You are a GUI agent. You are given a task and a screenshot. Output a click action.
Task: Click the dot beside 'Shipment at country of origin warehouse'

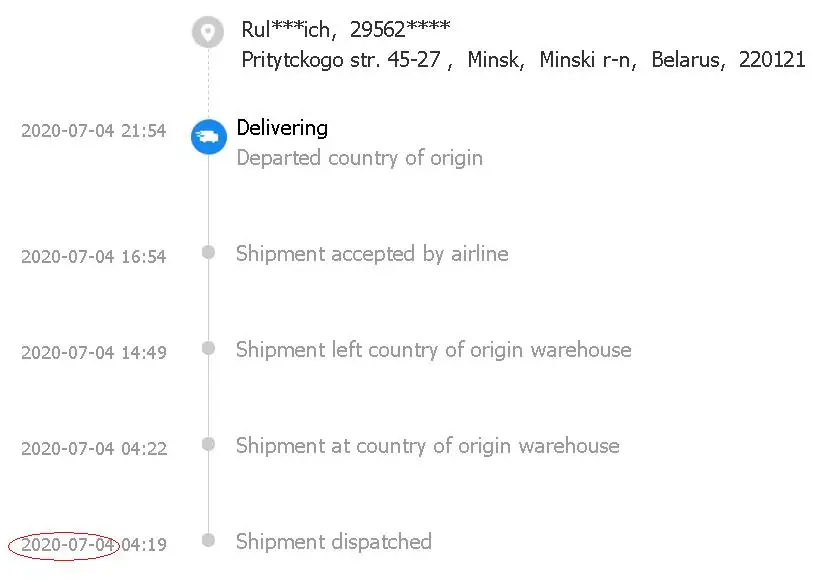pos(208,445)
